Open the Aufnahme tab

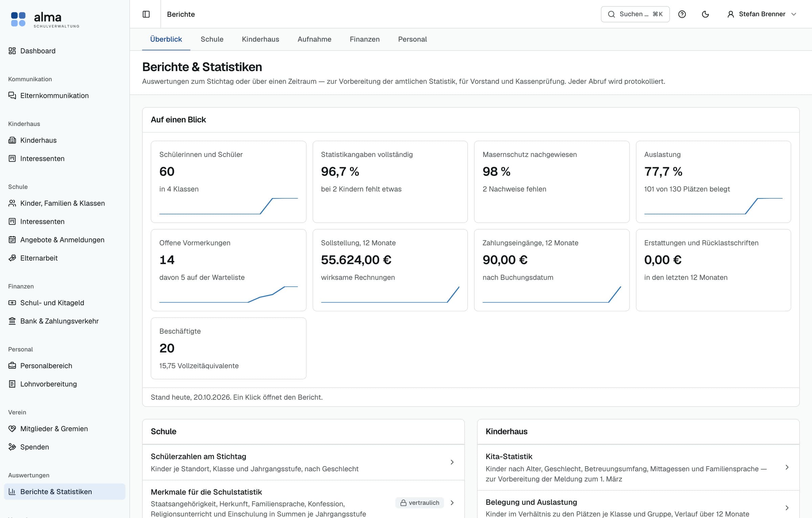click(x=314, y=39)
